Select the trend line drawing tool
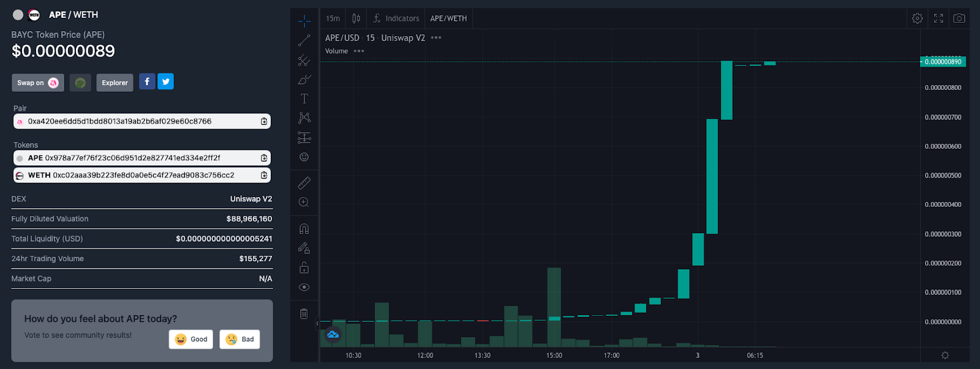The image size is (980, 369). [304, 40]
